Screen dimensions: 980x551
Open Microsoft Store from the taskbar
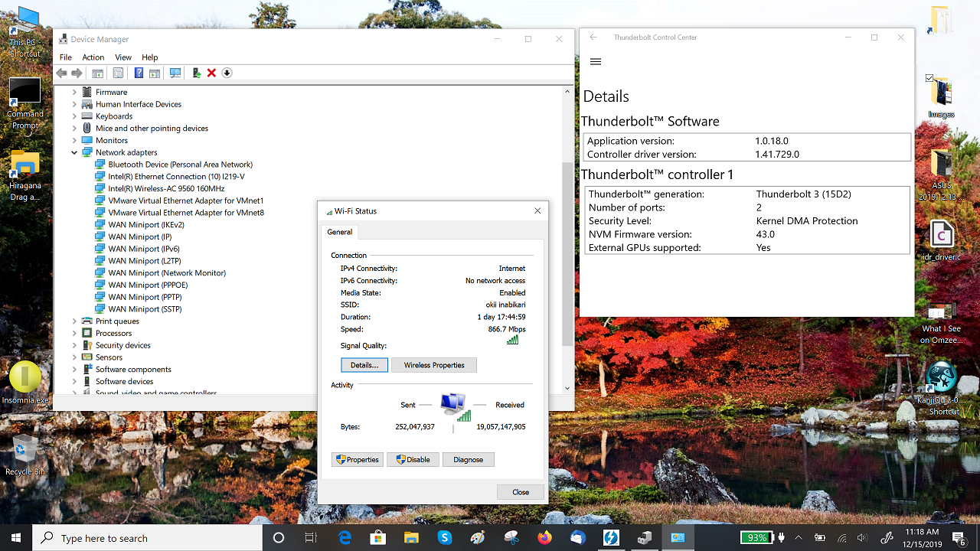[x=377, y=538]
